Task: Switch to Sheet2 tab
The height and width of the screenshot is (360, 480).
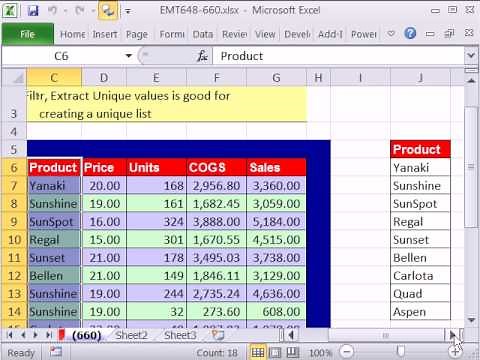Action: point(131,335)
